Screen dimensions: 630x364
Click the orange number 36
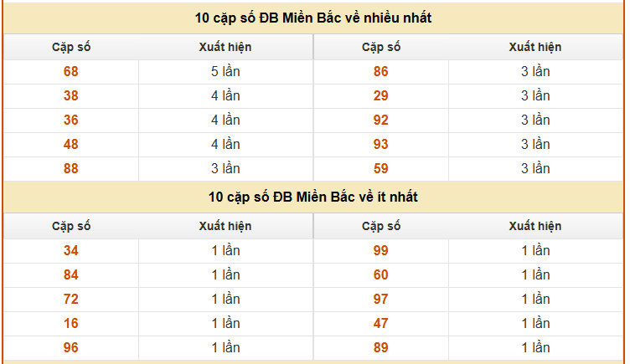pos(71,120)
